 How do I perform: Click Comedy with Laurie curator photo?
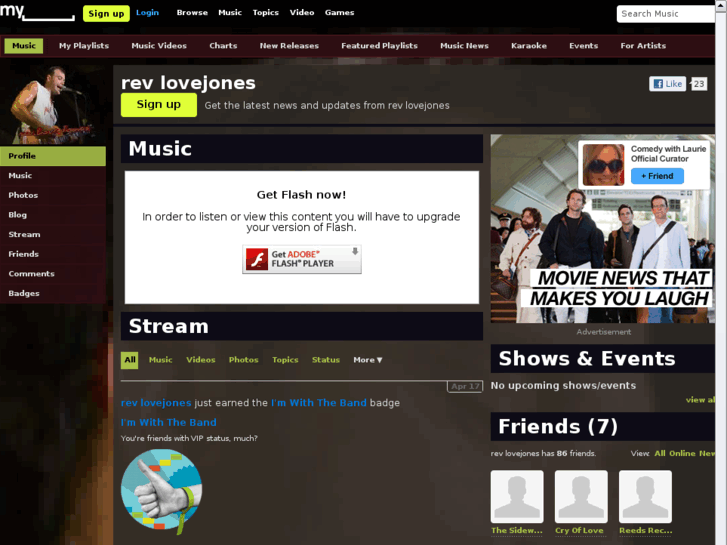tap(603, 165)
